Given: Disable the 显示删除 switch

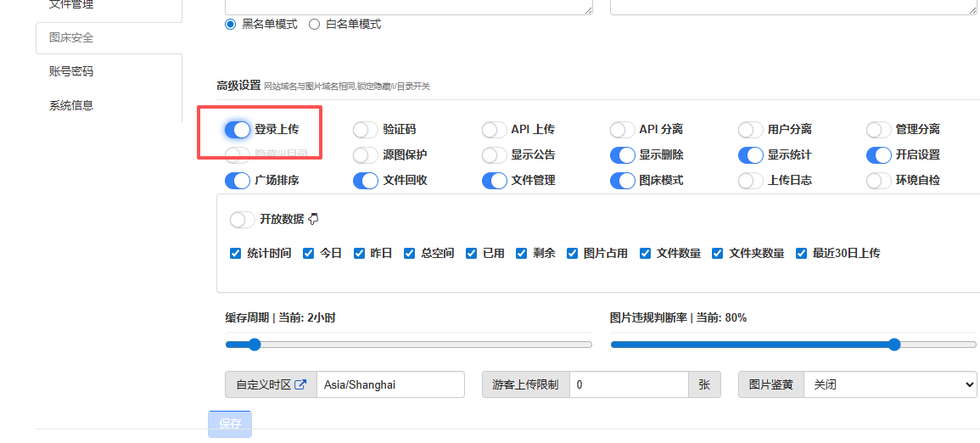Looking at the screenshot, I should [622, 154].
